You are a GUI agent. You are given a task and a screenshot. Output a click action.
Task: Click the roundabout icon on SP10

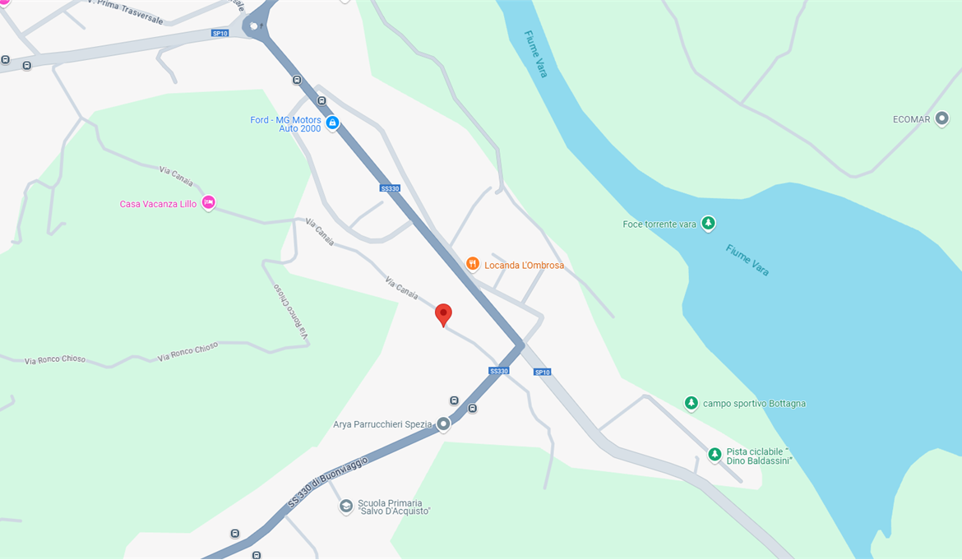(254, 26)
